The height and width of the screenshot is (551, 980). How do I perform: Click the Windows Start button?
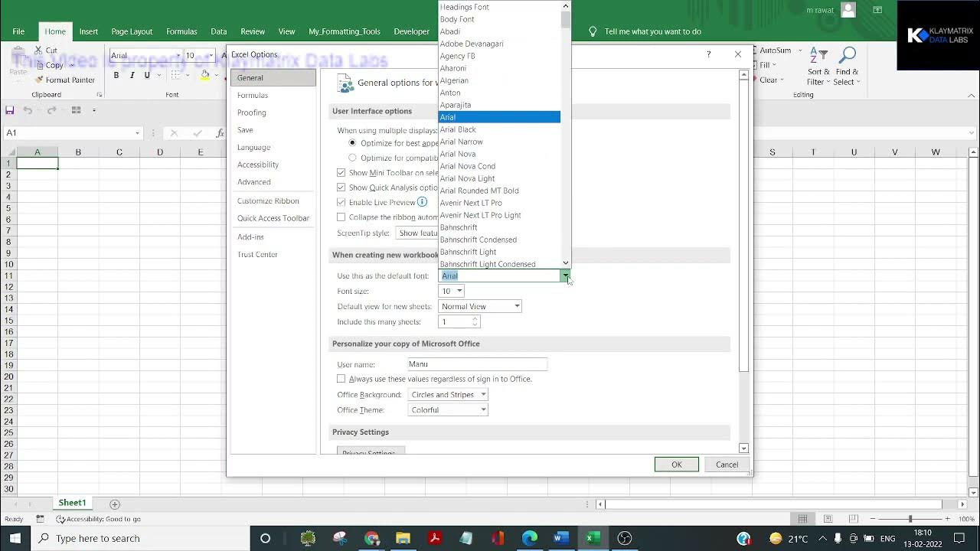coord(15,539)
